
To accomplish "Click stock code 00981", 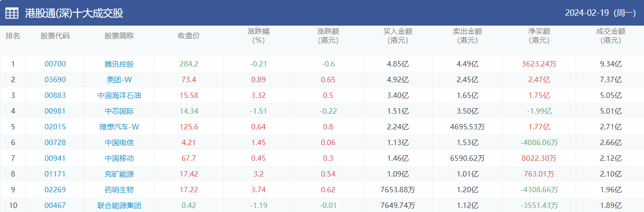I will (55, 111).
